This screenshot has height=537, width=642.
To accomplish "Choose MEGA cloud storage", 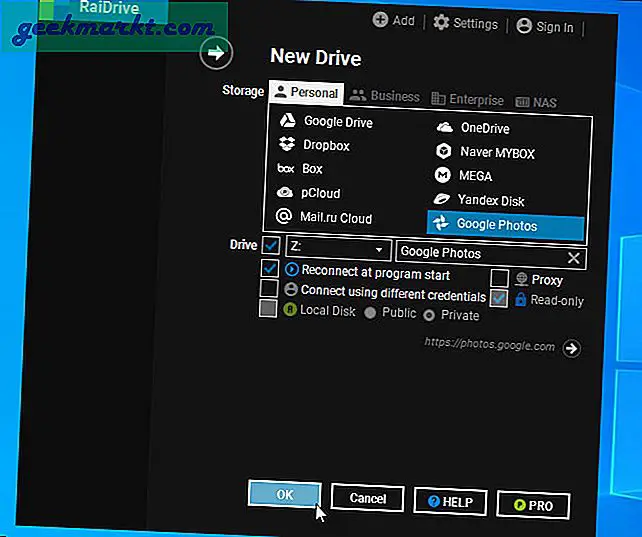I will (475, 176).
